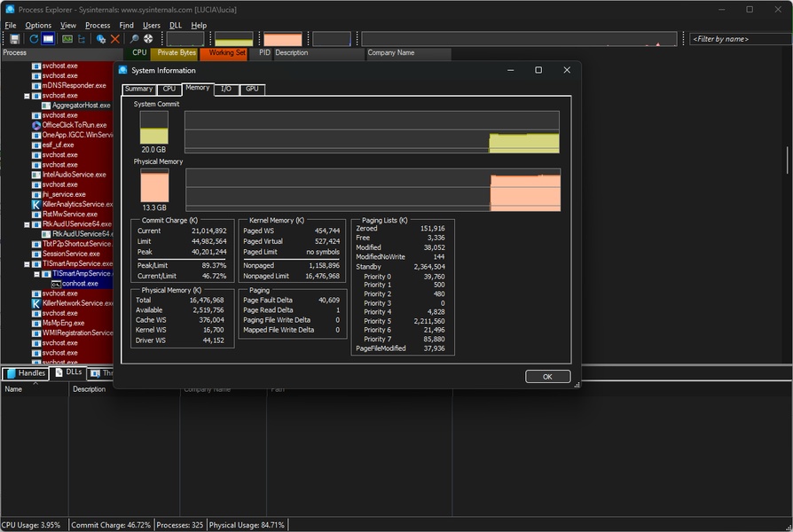
Task: Click the Find Handle or DLL magnifier icon
Action: tap(135, 39)
